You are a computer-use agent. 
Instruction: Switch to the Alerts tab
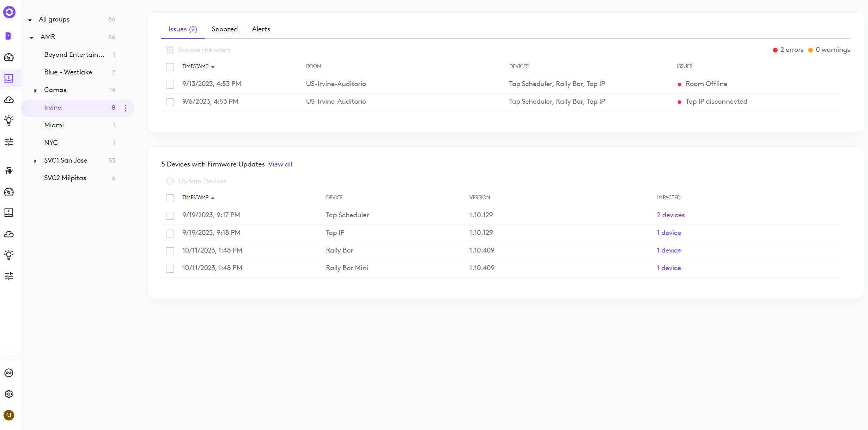pos(261,29)
